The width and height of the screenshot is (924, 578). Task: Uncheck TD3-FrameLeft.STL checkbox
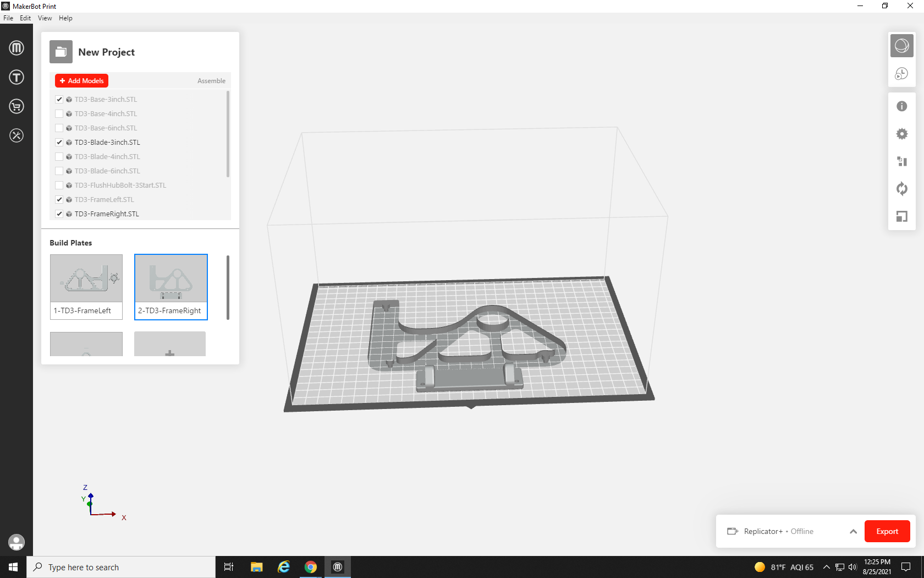59,200
